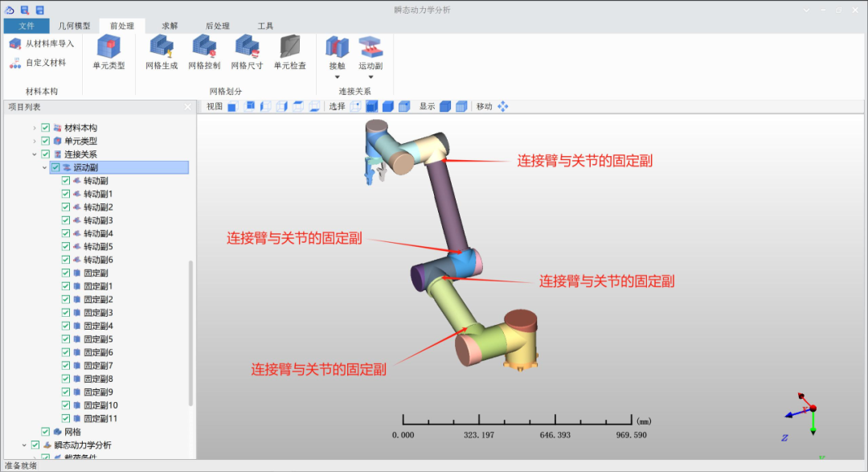The width and height of the screenshot is (868, 472).
Task: Click the solid display mode icon
Action: (x=445, y=106)
